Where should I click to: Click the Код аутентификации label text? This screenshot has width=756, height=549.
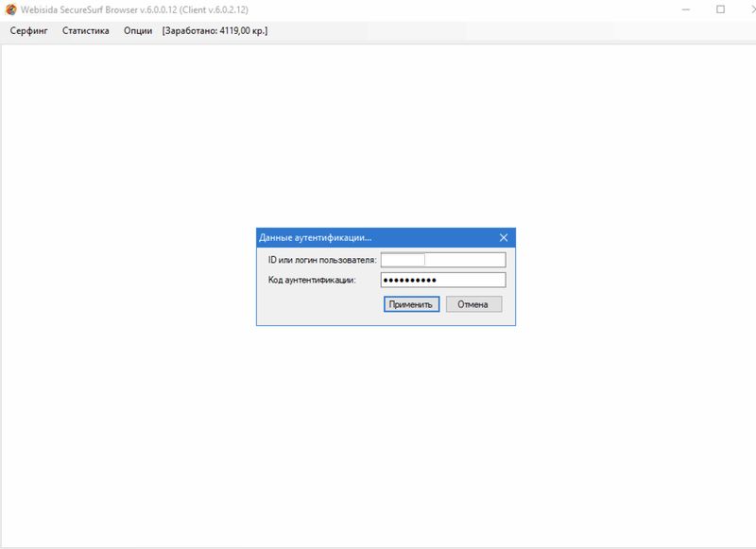coord(313,280)
